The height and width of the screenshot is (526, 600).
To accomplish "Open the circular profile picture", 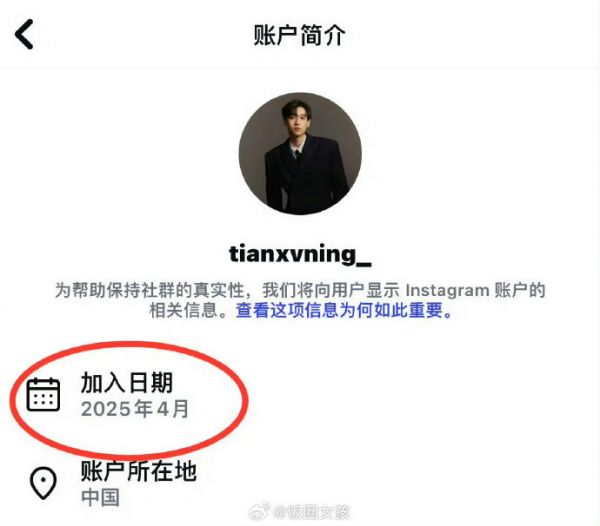I will click(x=300, y=153).
